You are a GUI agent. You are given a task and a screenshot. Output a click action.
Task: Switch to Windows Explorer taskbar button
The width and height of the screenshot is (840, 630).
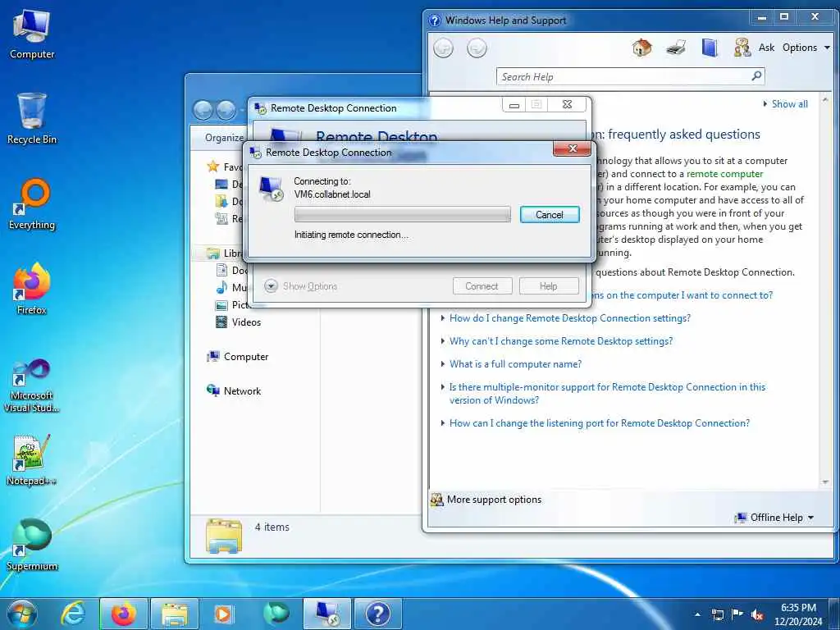tap(175, 614)
